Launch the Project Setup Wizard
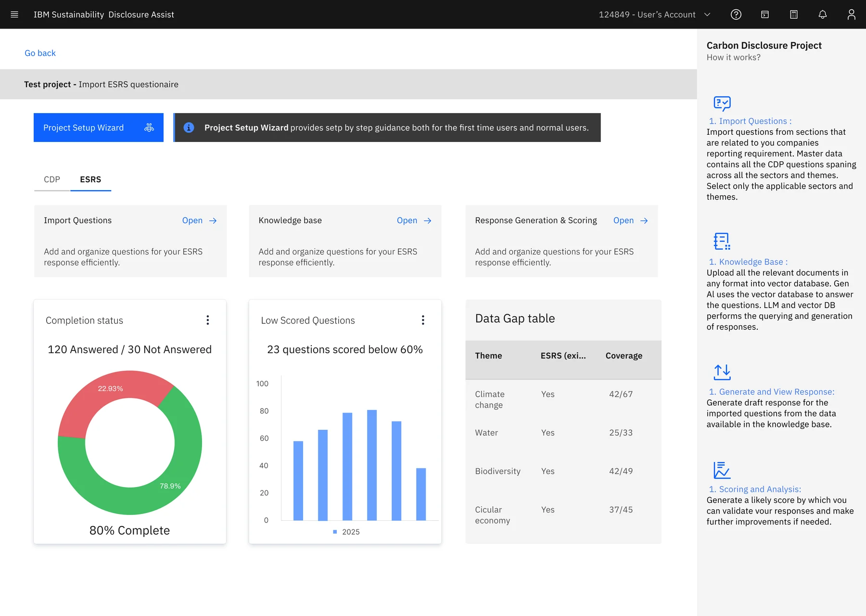Image resolution: width=866 pixels, height=616 pixels. [x=99, y=128]
